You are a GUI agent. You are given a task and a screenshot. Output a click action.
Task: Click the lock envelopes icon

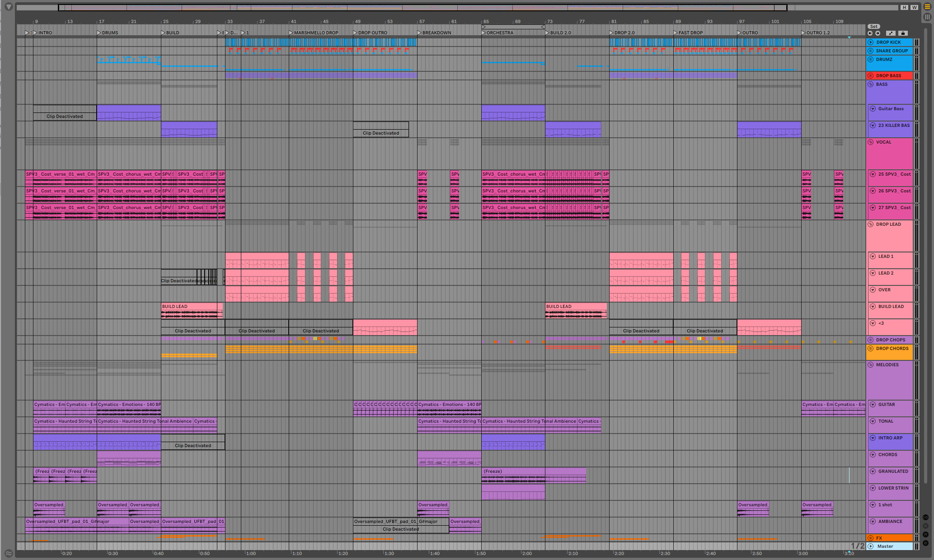(903, 33)
